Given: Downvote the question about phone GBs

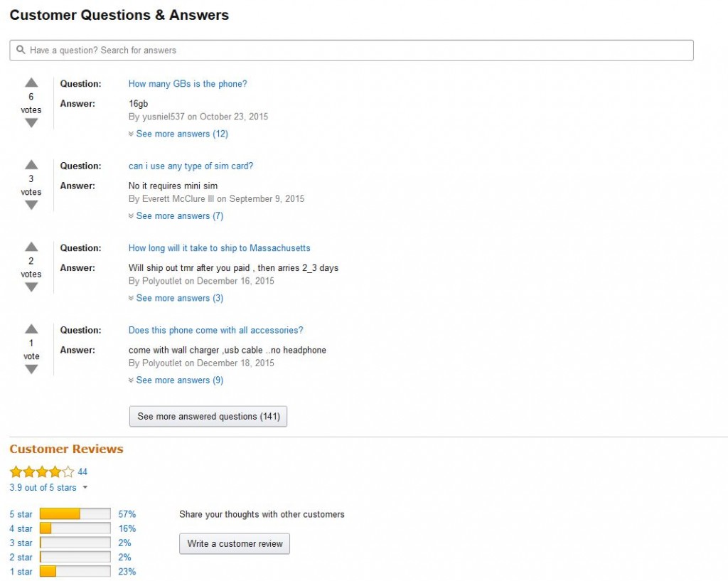Looking at the screenshot, I should click(31, 122).
